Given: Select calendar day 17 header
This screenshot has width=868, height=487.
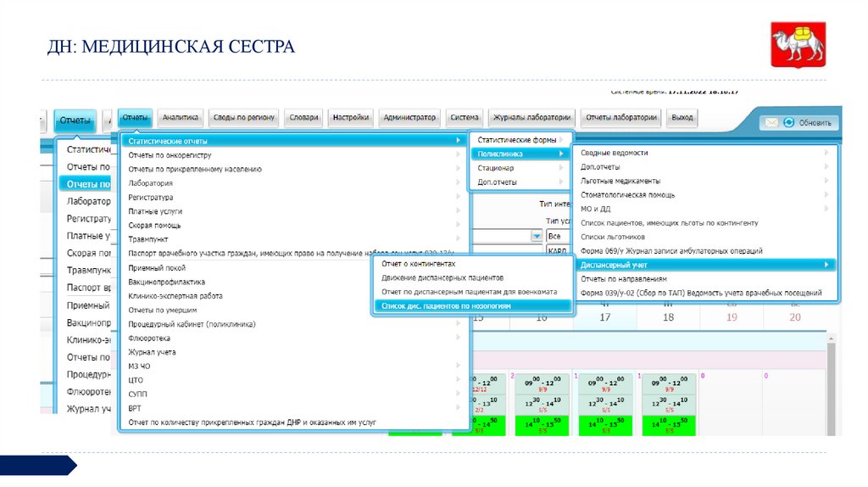Looking at the screenshot, I should [x=604, y=316].
